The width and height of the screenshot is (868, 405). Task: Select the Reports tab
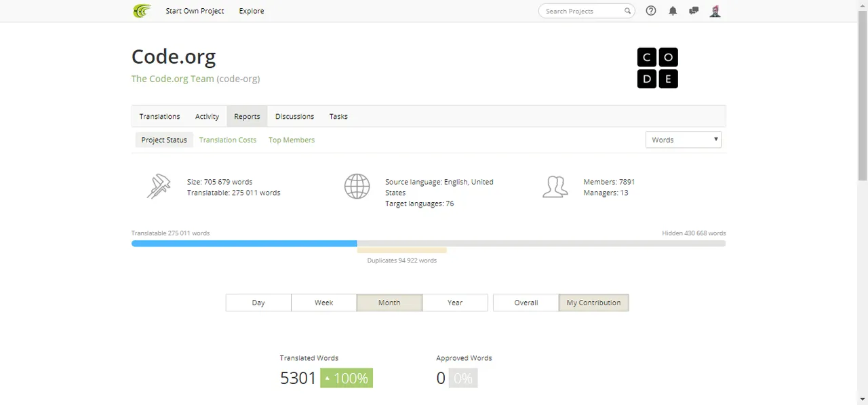click(247, 117)
